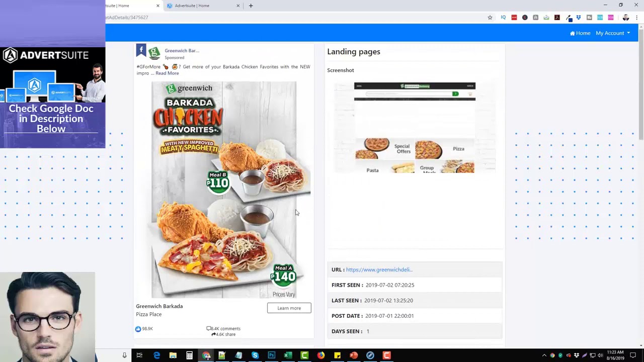Click the Greenwich page avatar icon
Viewport: 644px width, 362px height.
coord(154,53)
